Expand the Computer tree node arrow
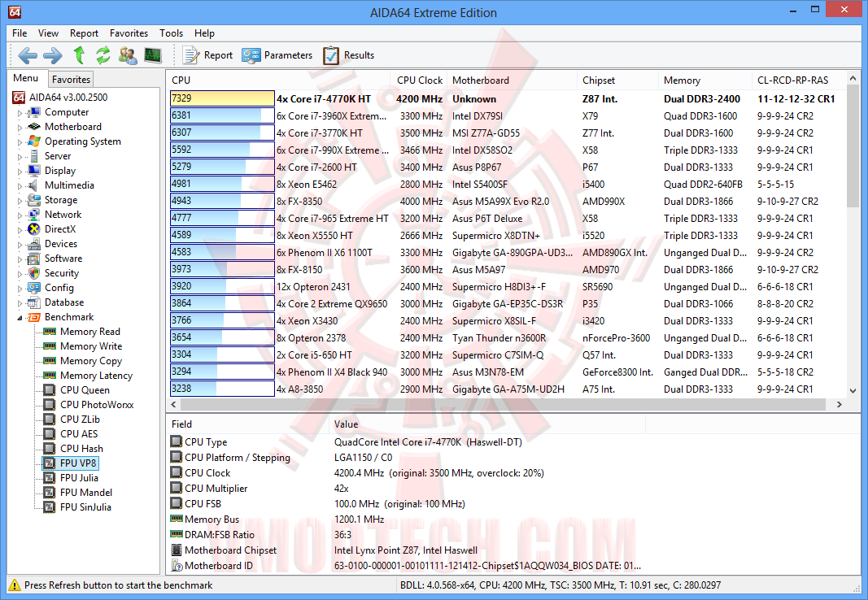868x600 pixels. 20,113
